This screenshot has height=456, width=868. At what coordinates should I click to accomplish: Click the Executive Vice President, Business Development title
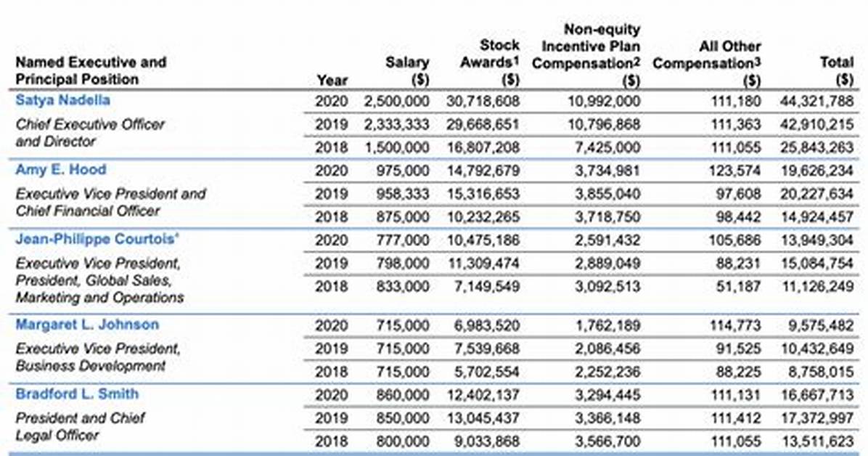(98, 357)
